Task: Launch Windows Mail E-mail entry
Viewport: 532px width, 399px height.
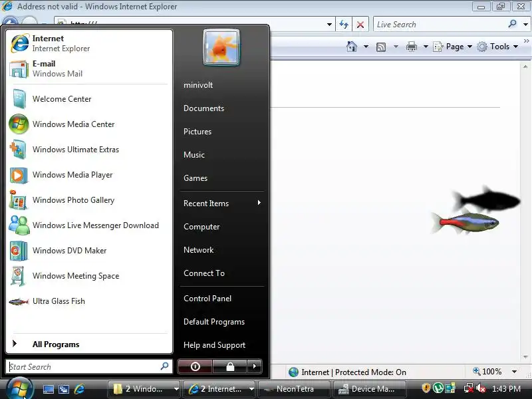Action: (89, 68)
